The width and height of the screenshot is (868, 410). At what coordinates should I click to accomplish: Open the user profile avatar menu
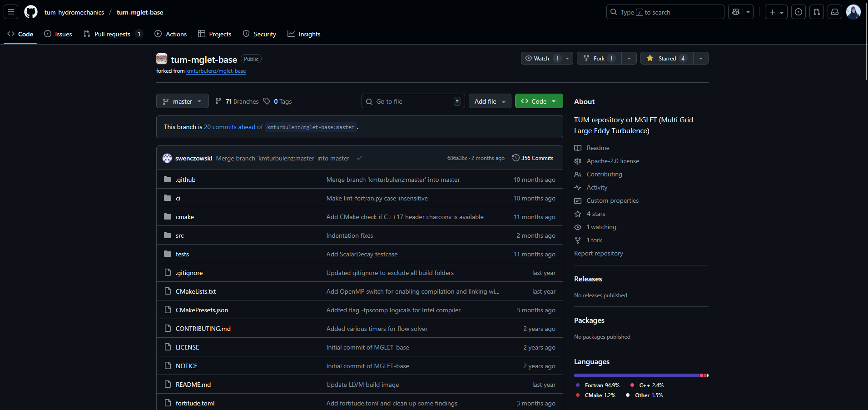[853, 12]
